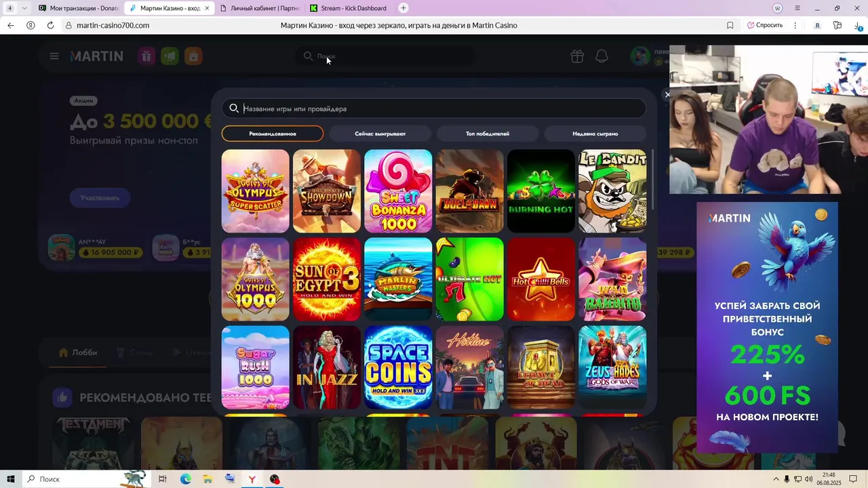Click the Спросить assistant button
This screenshot has width=868, height=488.
(765, 25)
